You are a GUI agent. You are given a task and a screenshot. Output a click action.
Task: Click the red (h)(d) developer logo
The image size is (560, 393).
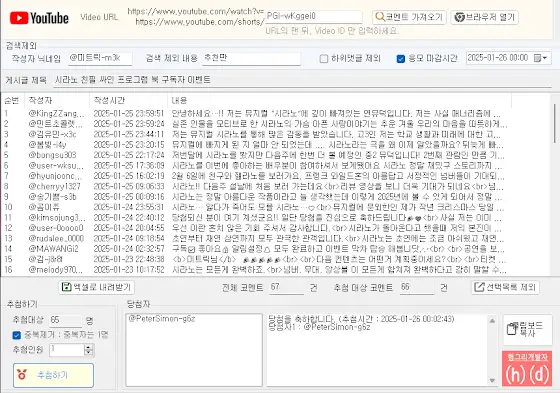[x=527, y=369]
